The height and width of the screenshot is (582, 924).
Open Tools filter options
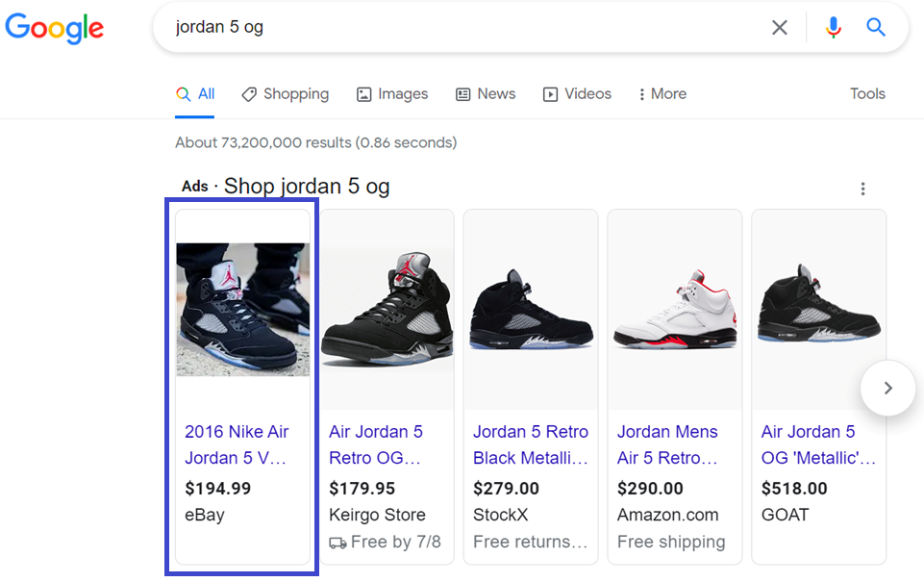point(866,93)
